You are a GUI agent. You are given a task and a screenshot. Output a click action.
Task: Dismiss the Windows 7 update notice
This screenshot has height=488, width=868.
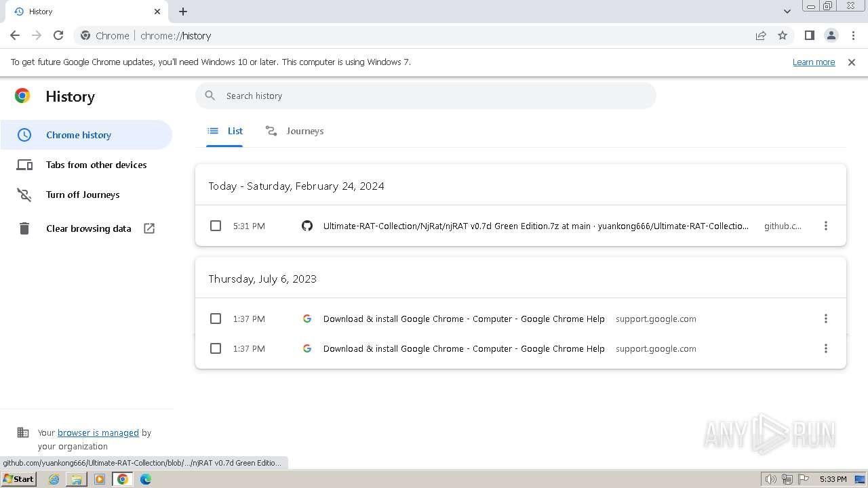click(852, 62)
